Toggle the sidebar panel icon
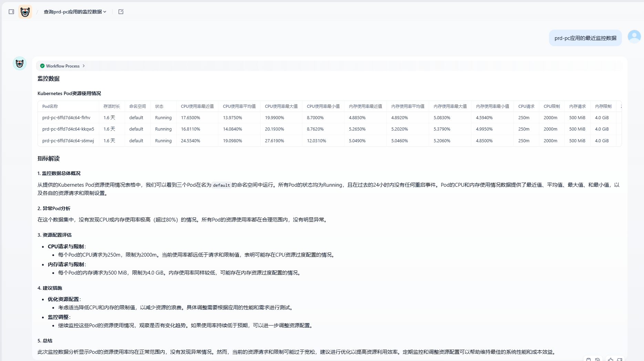 11,12
